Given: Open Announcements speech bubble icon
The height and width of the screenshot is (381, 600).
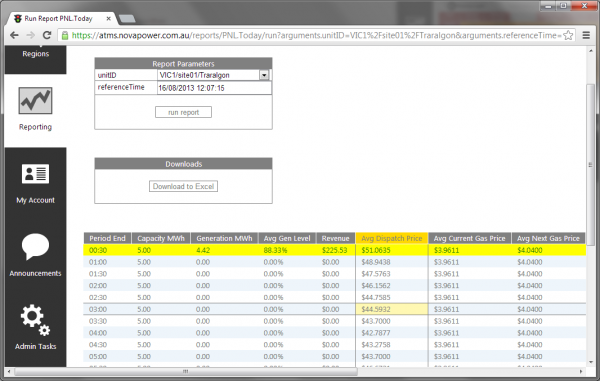Looking at the screenshot, I should (x=35, y=247).
